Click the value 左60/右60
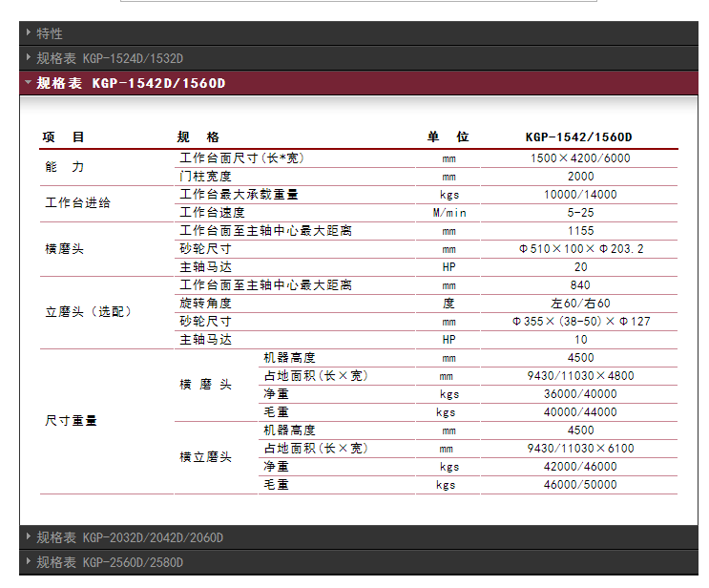 coord(580,303)
